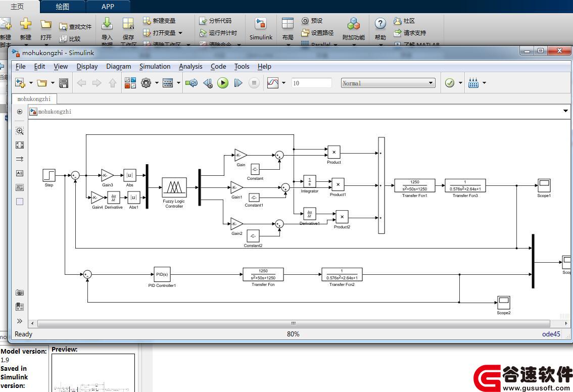Select the Scope1 block

click(x=544, y=185)
